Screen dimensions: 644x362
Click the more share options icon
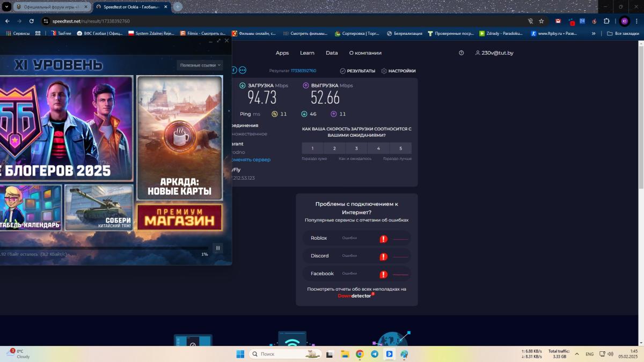[243, 70]
